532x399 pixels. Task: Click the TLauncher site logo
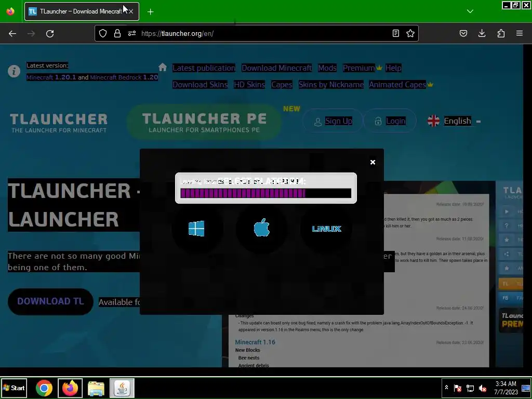point(59,123)
